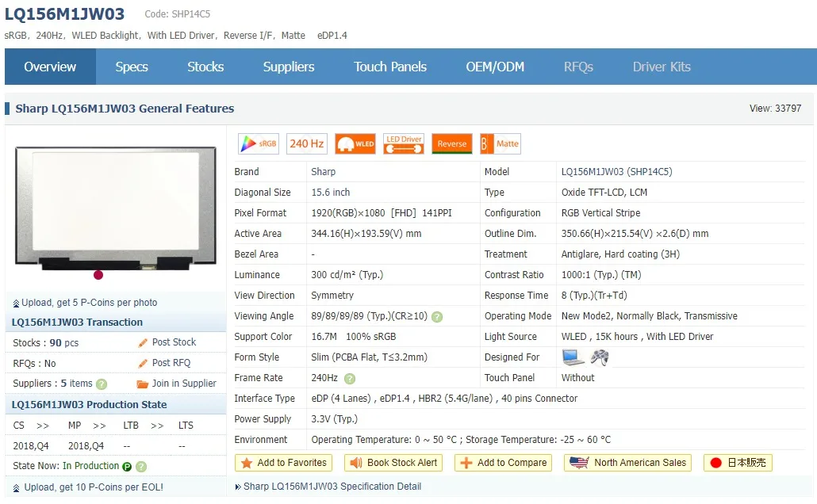The image size is (817, 504).
Task: Click help icon beside Frame Rate 240Hz
Action: 350,379
